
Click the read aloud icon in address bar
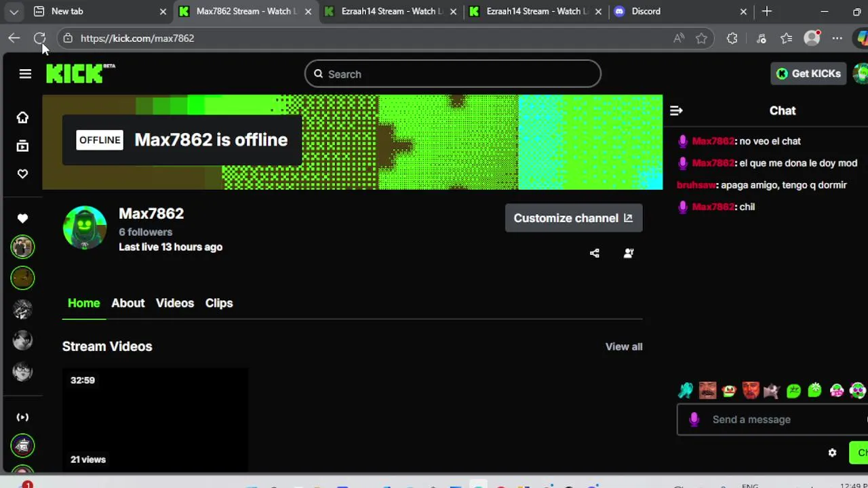pyautogui.click(x=679, y=39)
